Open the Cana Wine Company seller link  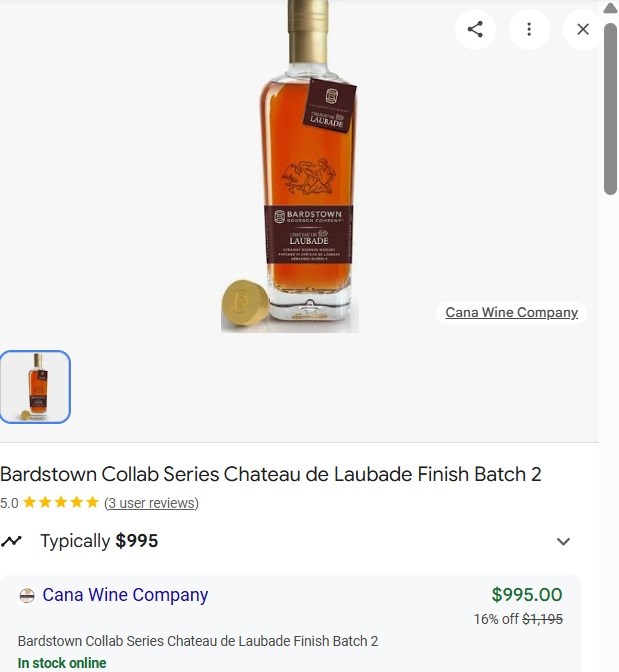(x=125, y=595)
